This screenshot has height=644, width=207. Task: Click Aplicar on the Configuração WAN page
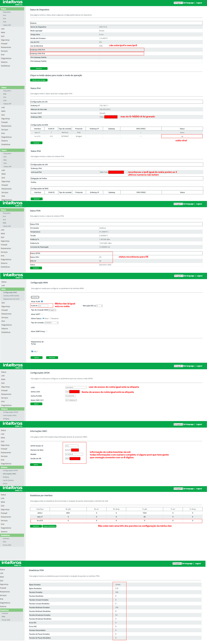click(x=37, y=358)
